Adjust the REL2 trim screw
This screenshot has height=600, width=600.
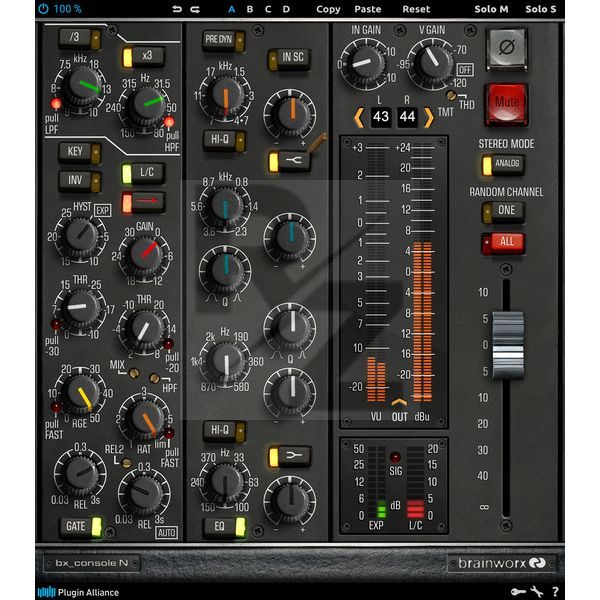coord(127,463)
